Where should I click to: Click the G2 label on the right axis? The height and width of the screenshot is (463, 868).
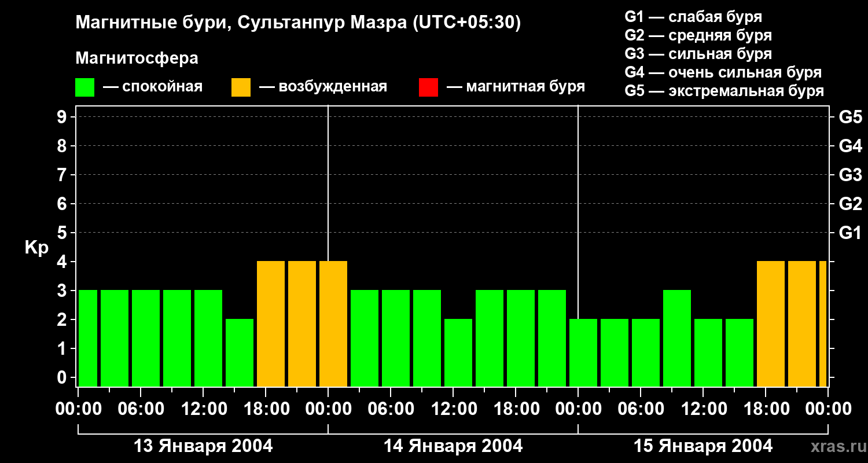pos(851,204)
